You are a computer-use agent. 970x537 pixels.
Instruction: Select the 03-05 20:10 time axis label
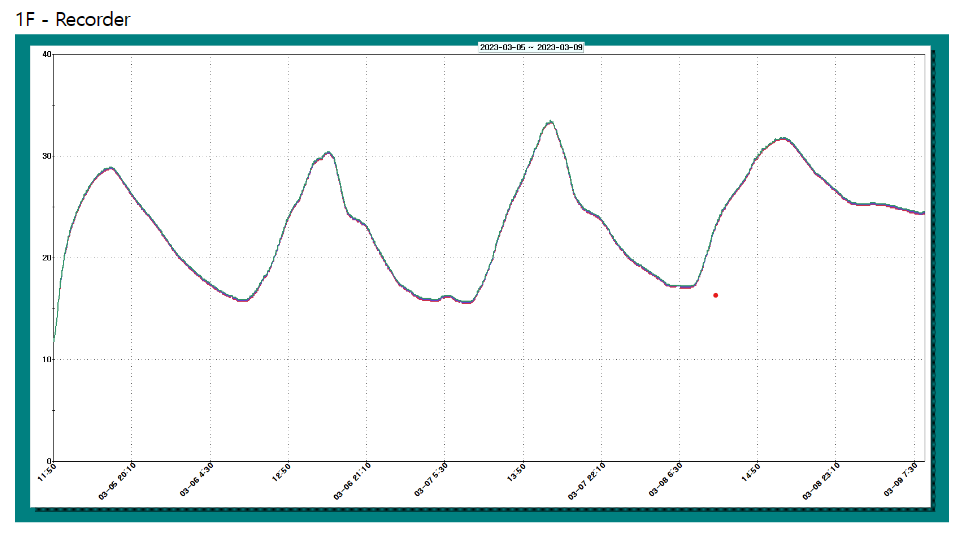click(x=118, y=480)
